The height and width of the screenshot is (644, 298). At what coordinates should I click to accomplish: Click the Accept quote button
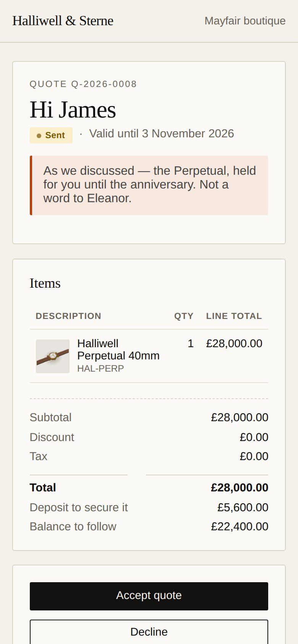pyautogui.click(x=149, y=596)
